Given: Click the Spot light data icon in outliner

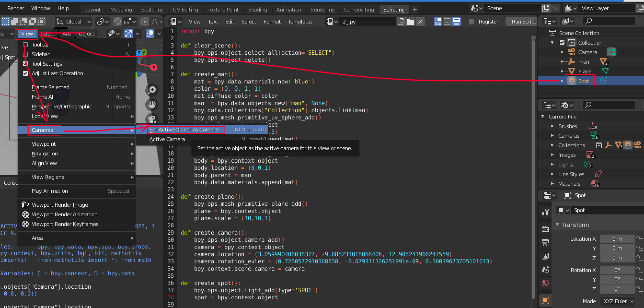Looking at the screenshot, I should tap(603, 81).
